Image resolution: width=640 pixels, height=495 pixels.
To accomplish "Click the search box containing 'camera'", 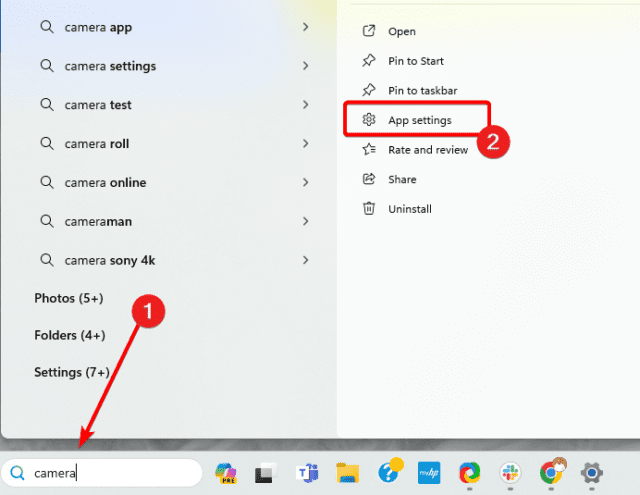I will click(x=110, y=473).
